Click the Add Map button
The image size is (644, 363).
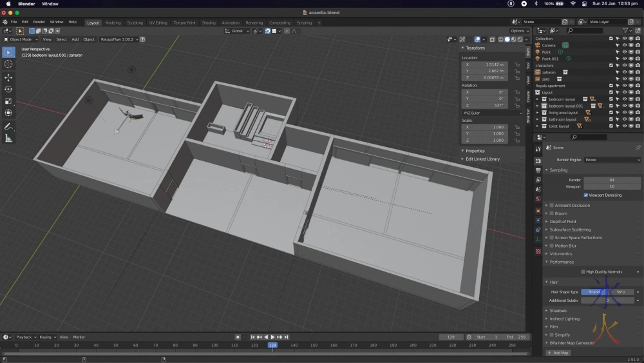[558, 353]
